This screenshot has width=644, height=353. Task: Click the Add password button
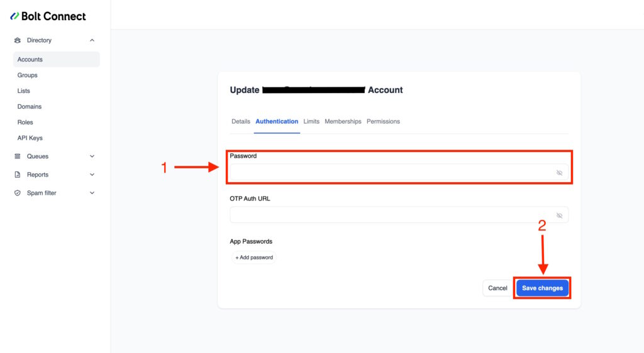click(x=254, y=258)
